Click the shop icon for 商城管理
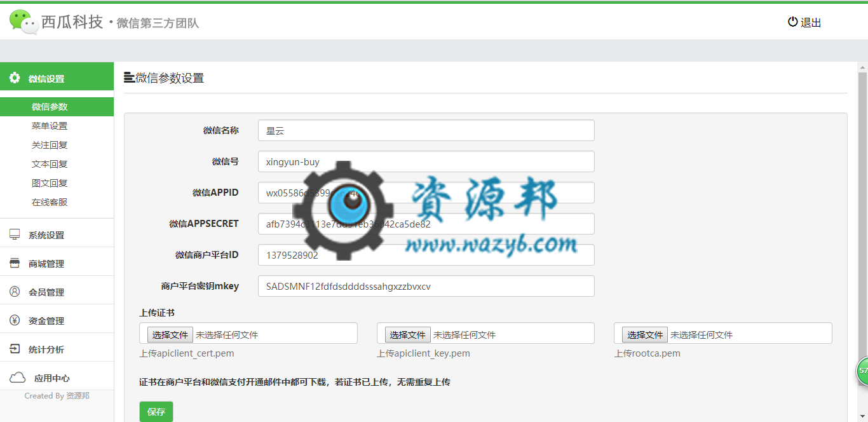868x422 pixels. [15, 263]
